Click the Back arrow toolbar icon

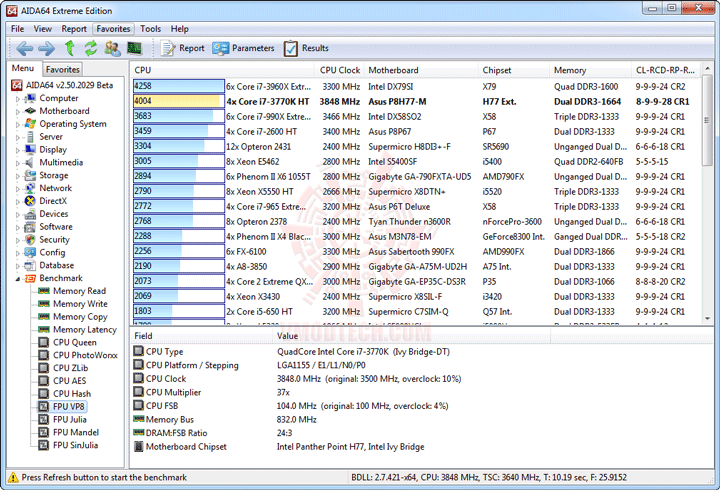click(x=24, y=48)
